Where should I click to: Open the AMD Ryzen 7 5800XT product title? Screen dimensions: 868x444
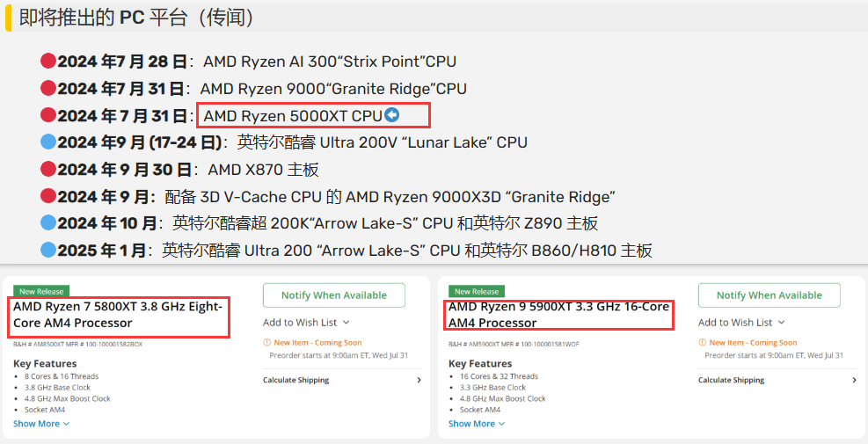pos(118,315)
